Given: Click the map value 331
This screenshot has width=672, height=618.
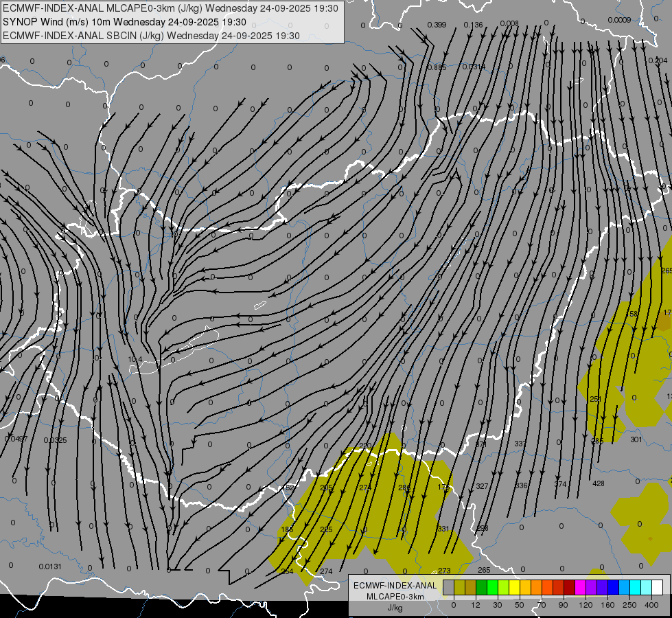Looking at the screenshot, I should click(x=443, y=529).
